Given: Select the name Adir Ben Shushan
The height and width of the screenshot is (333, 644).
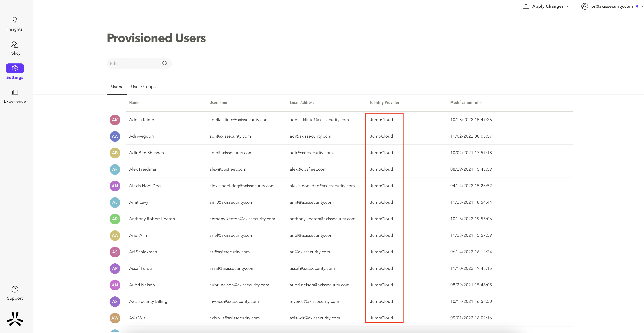Looking at the screenshot, I should 147,153.
